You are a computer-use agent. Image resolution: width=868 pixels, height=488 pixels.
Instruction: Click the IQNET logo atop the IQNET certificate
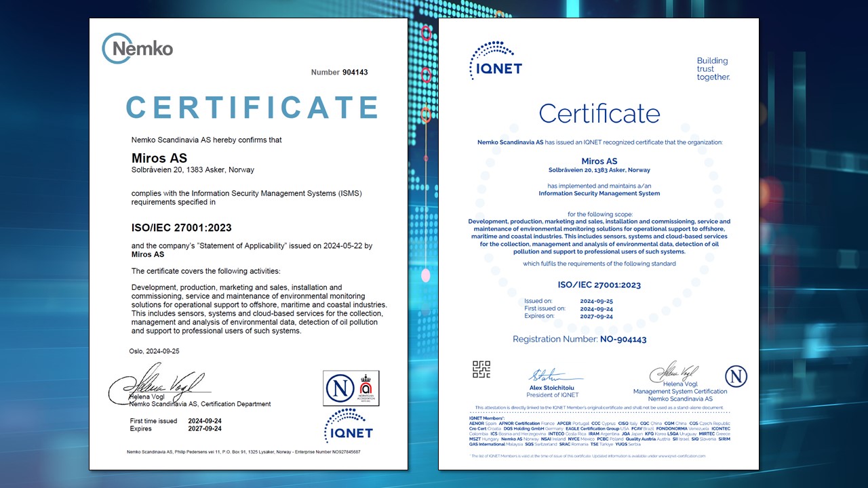(x=496, y=60)
